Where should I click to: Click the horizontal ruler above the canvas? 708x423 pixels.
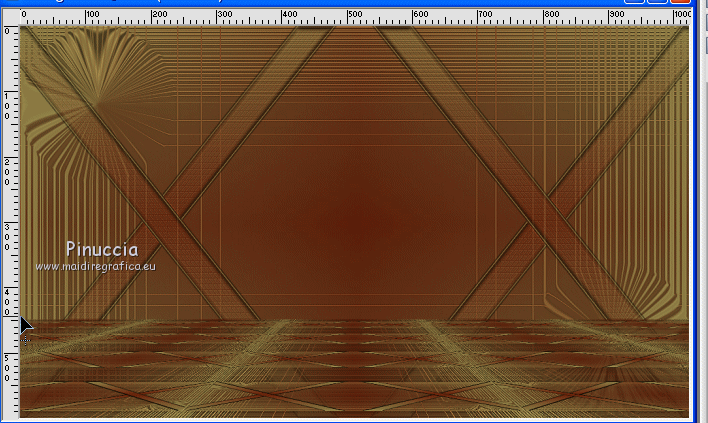pyautogui.click(x=354, y=16)
